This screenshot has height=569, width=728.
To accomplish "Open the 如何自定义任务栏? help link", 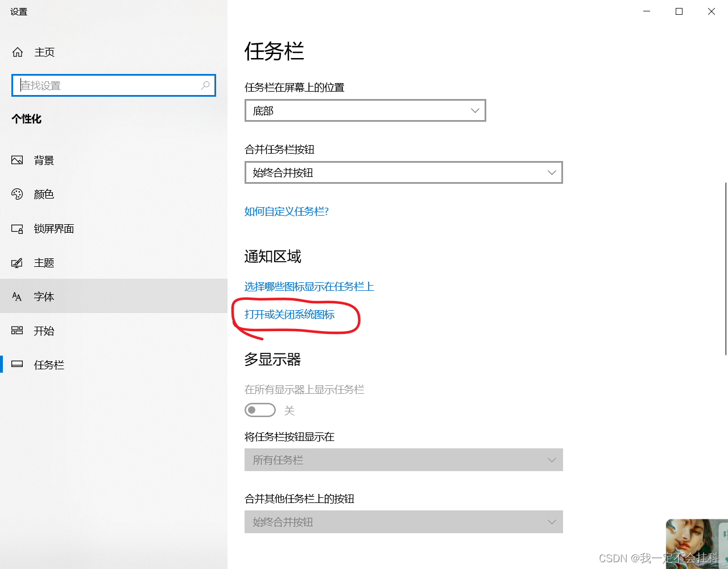I will tap(287, 212).
